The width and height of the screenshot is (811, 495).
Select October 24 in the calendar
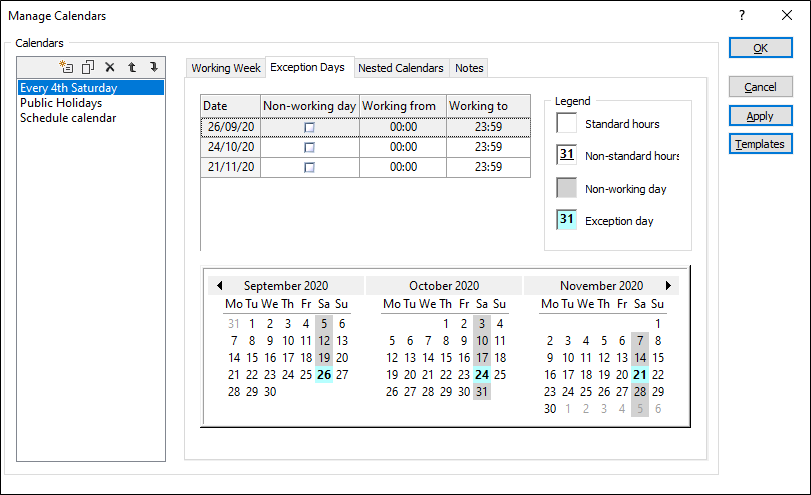(x=482, y=375)
